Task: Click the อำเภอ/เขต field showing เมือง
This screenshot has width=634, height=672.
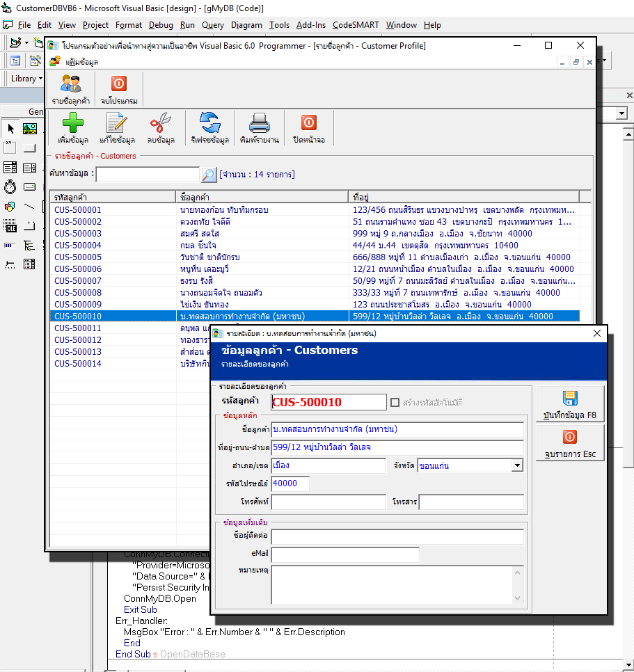Action: point(328,465)
